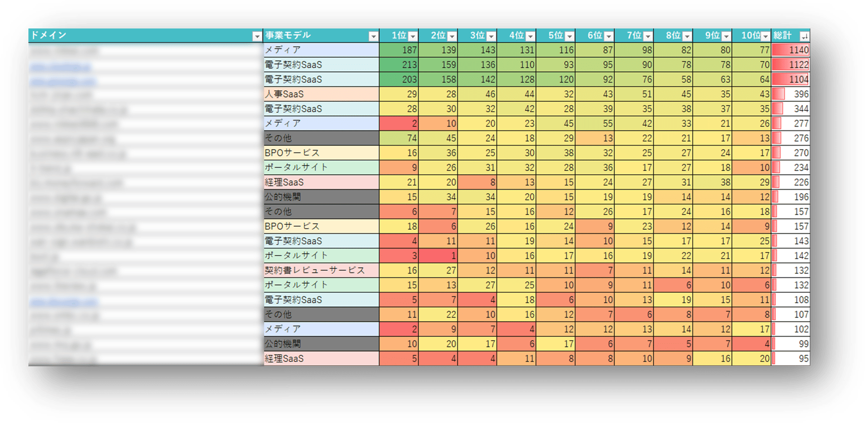Select 9位 value 80
Image resolution: width=868 pixels, height=424 pixels.
[712, 50]
